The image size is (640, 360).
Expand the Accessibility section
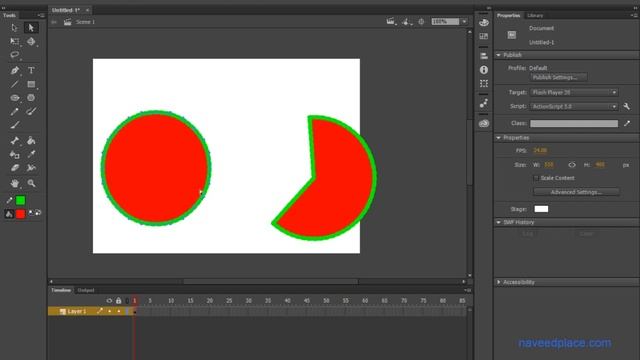[x=498, y=282]
